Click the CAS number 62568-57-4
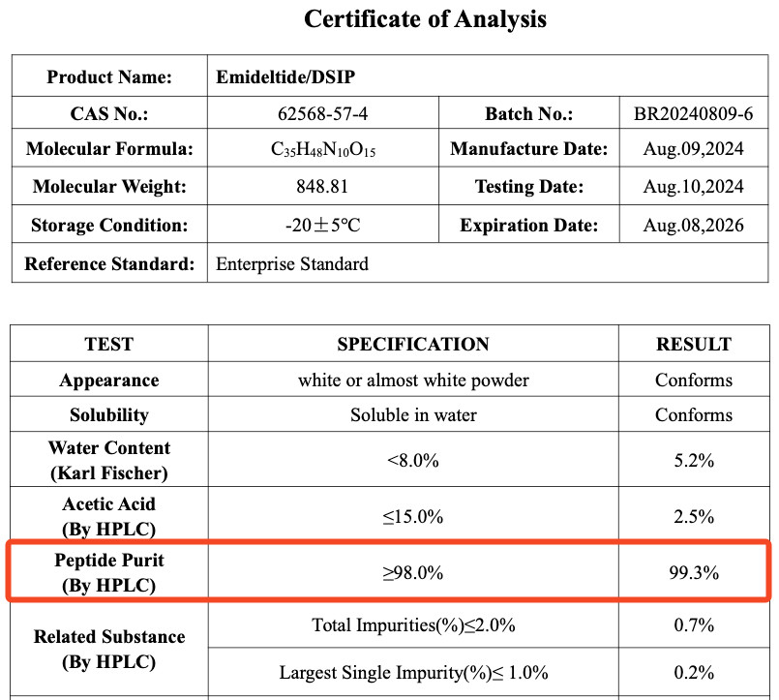This screenshot has height=700, width=779. pos(322,114)
